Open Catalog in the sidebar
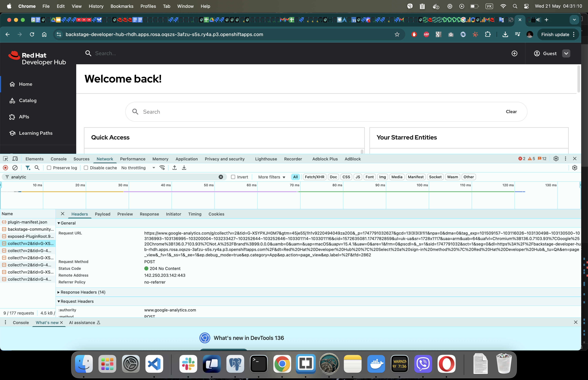This screenshot has width=588, height=380. [x=28, y=100]
